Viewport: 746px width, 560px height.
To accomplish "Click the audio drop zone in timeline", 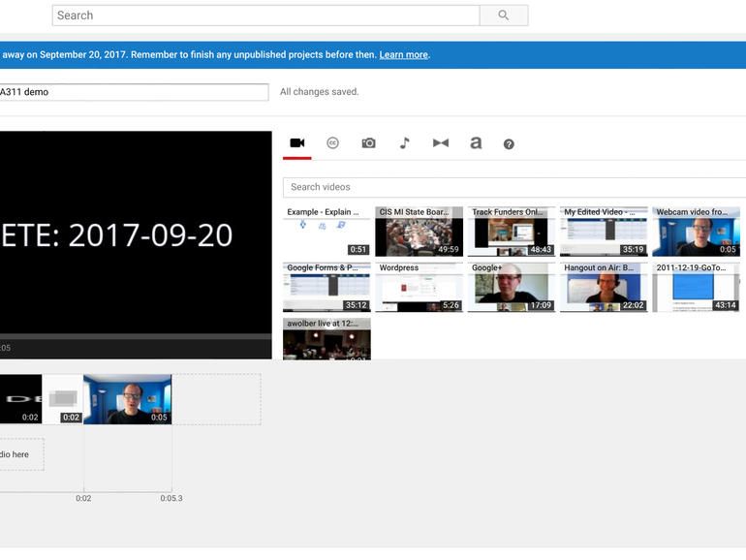I will [x=19, y=454].
